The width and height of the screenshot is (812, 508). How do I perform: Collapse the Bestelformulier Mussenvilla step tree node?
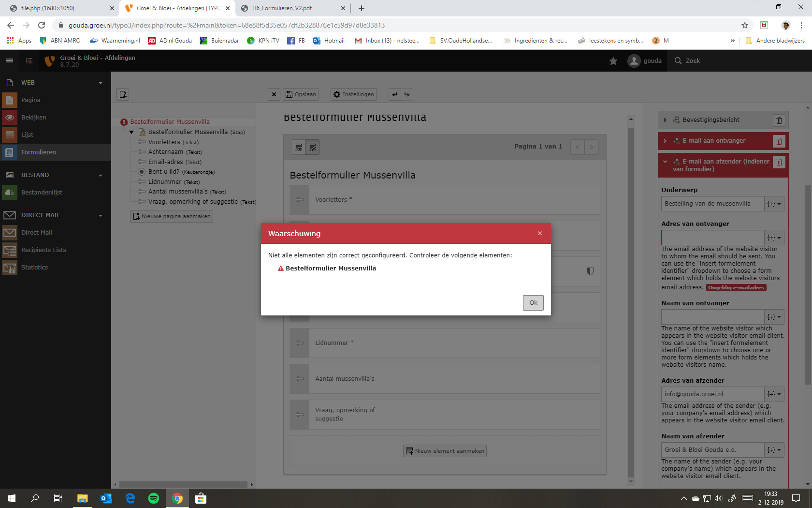(131, 132)
